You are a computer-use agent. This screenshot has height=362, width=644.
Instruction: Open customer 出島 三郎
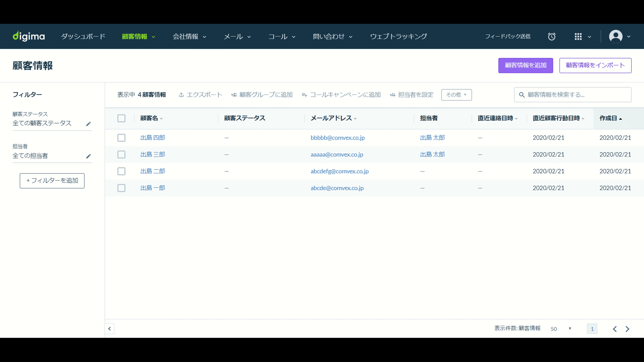tap(153, 154)
